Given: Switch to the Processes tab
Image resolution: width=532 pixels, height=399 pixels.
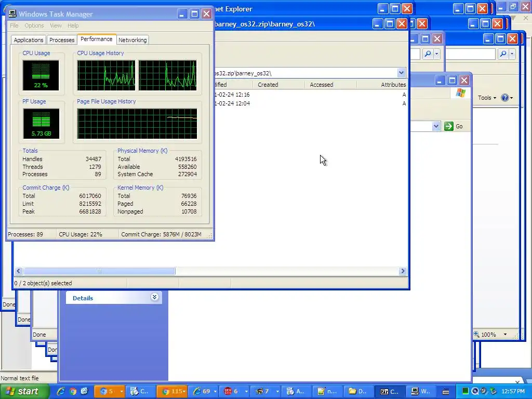Looking at the screenshot, I should tap(62, 40).
